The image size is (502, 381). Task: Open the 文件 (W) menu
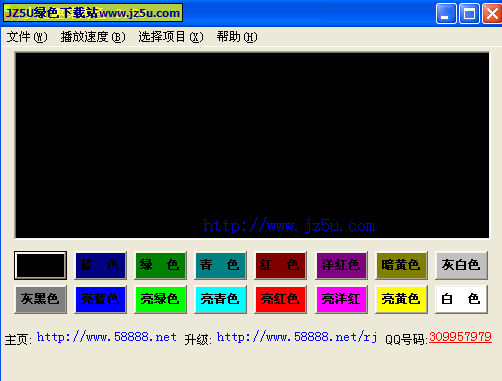[x=27, y=37]
